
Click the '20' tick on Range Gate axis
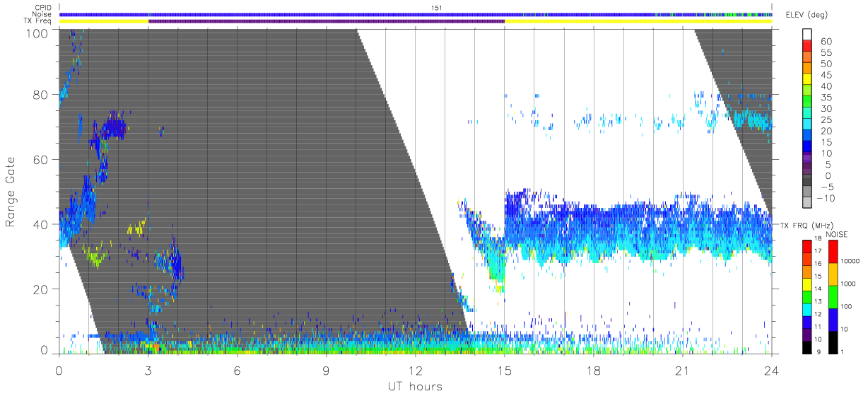tap(40, 289)
